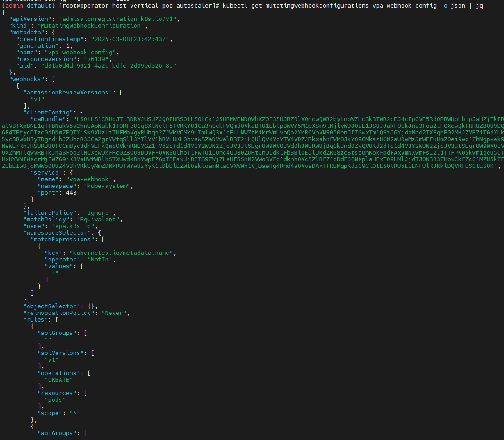The width and height of the screenshot is (504, 440).
Task: Select the "caBundle" key
Action: (48, 119)
